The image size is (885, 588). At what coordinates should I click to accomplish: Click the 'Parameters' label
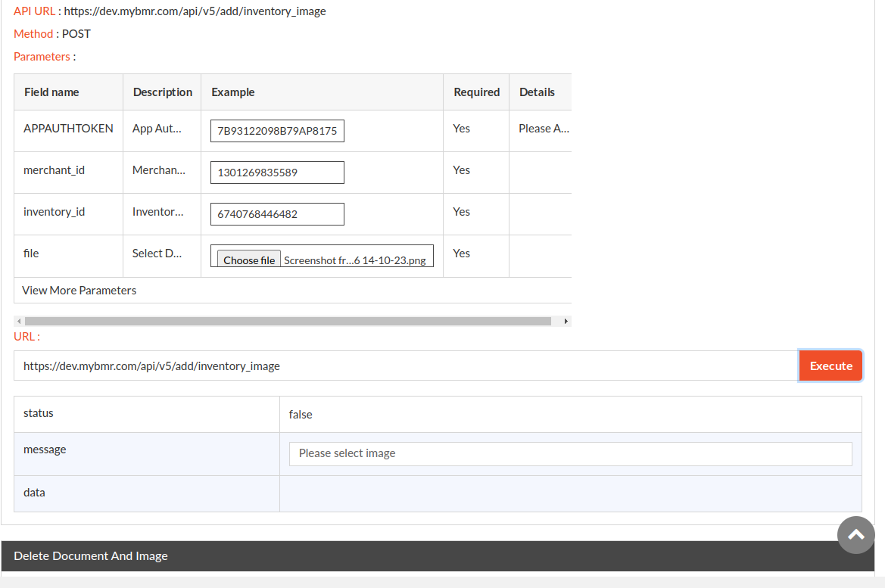[x=42, y=57]
